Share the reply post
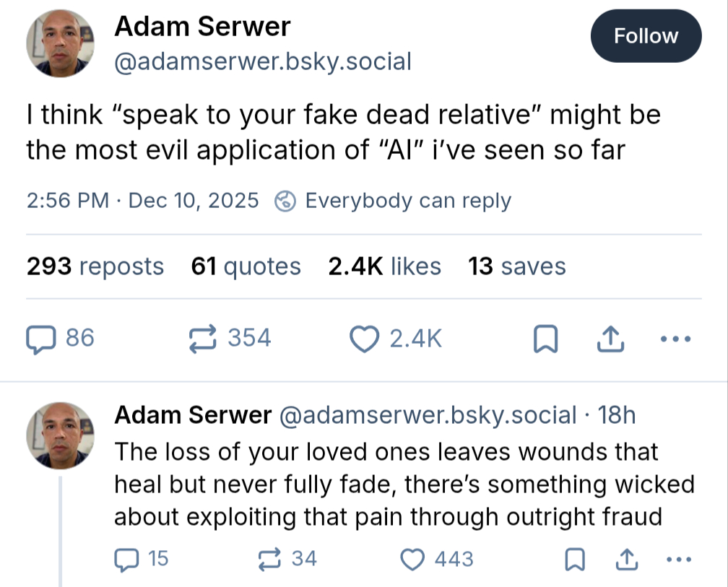Screen dimensions: 728x587 click(626, 558)
